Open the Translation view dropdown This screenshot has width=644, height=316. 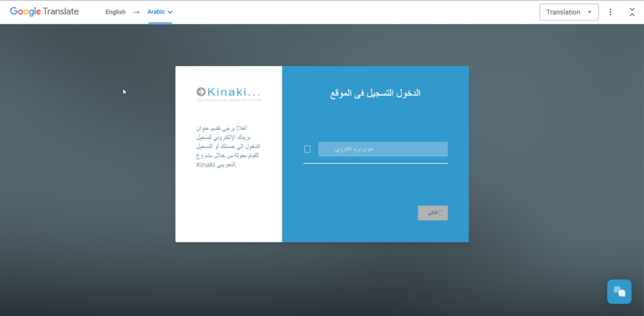click(569, 12)
